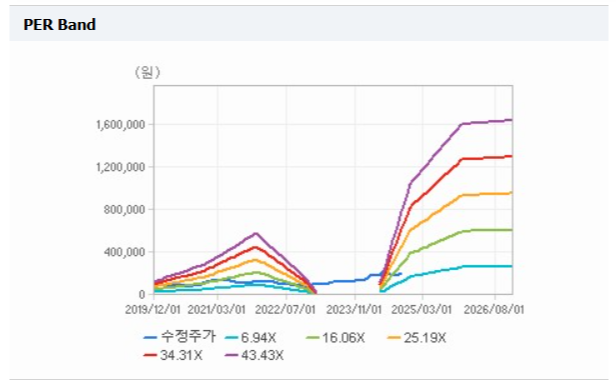Toggle the 수정주가 legend entry

180,337
